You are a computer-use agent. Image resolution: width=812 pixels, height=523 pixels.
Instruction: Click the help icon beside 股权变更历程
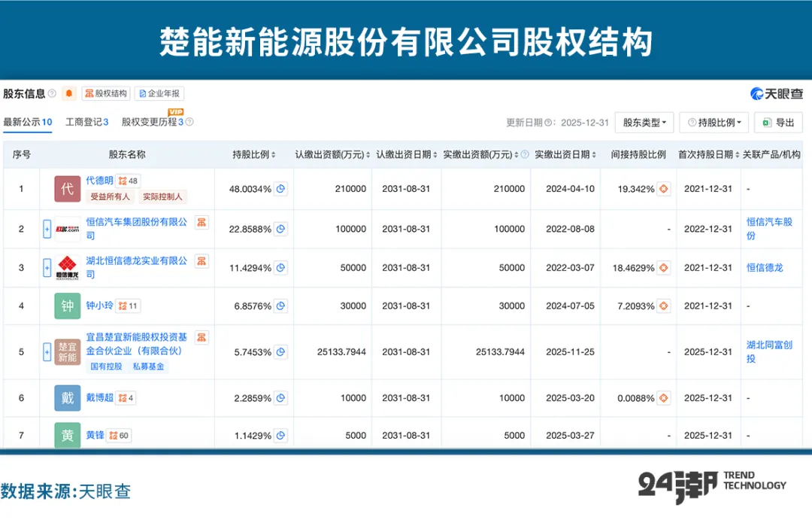coord(189,122)
